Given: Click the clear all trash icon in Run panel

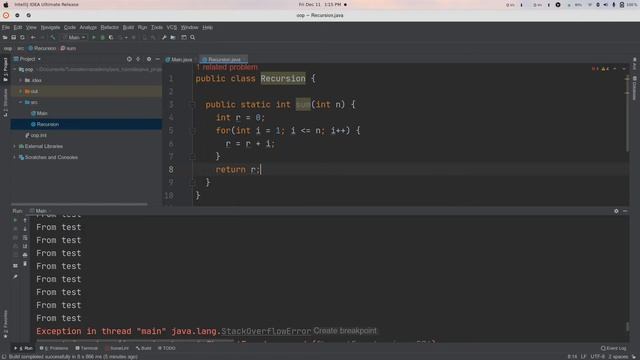Looking at the screenshot, I should click(25, 264).
